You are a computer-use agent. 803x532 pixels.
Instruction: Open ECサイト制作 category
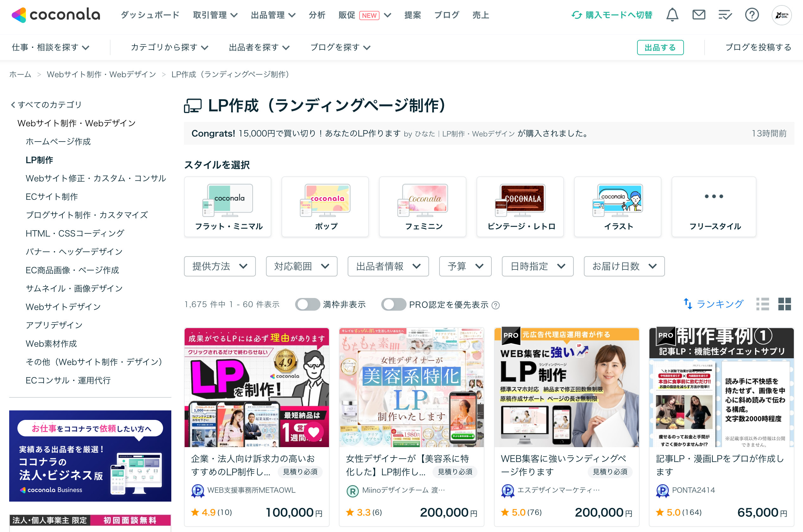(52, 196)
